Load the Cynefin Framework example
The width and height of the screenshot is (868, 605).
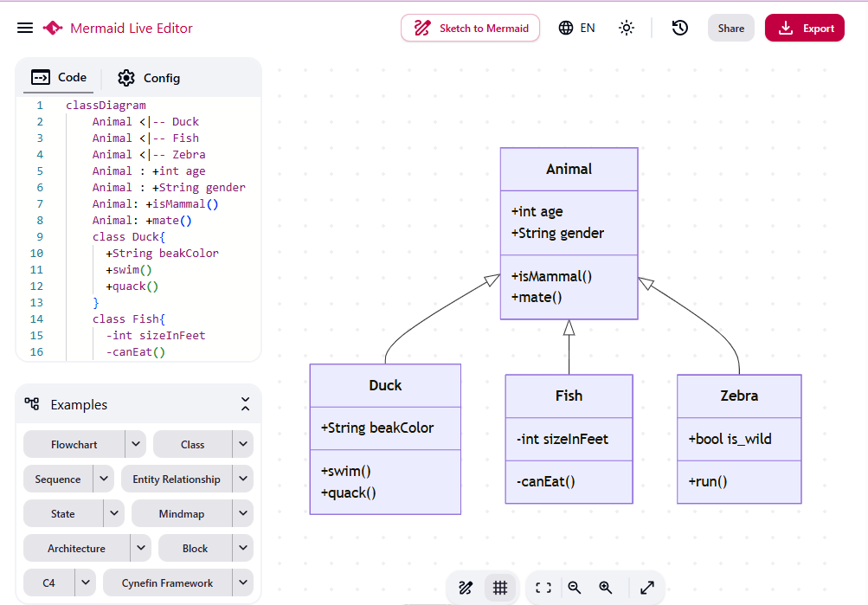[167, 582]
